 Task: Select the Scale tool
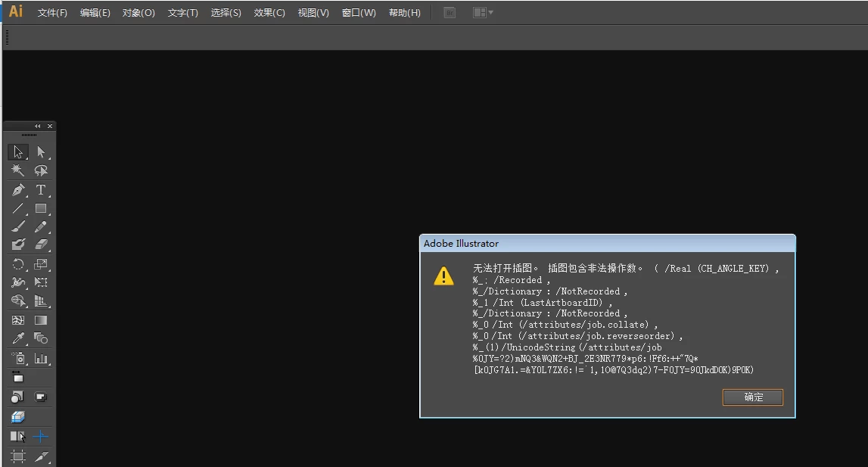[x=40, y=264]
